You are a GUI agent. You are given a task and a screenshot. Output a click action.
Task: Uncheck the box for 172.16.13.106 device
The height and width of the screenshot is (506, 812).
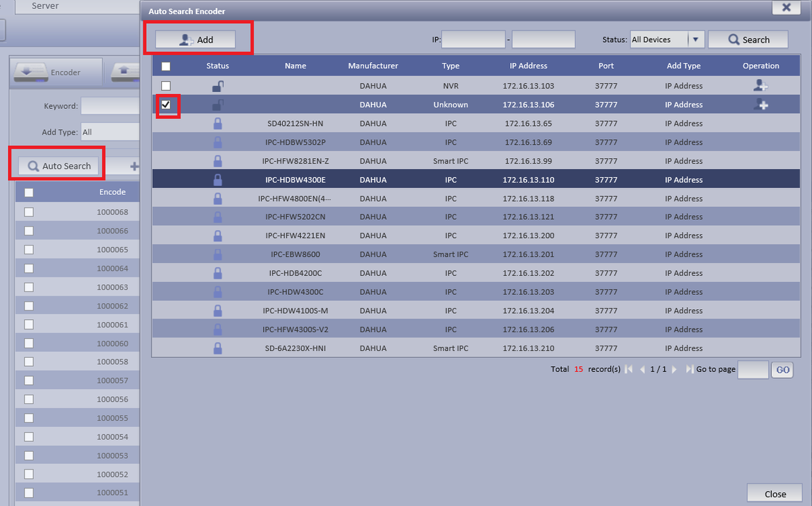tap(166, 104)
